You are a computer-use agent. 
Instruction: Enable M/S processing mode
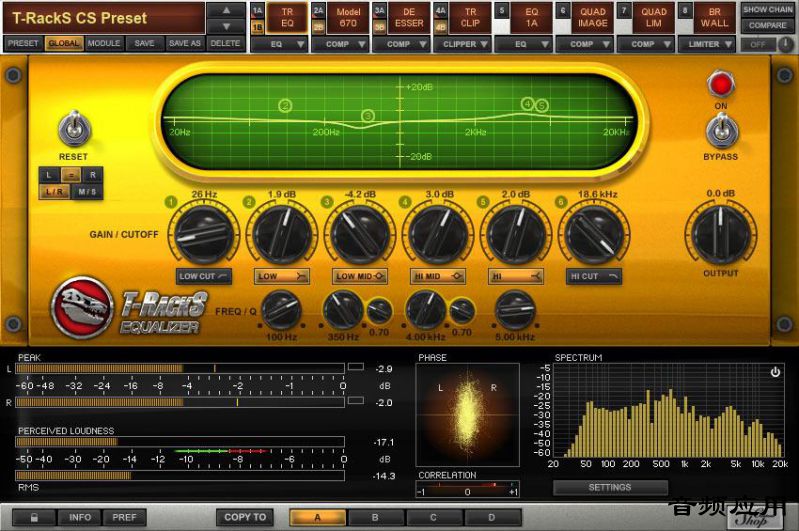[x=87, y=192]
